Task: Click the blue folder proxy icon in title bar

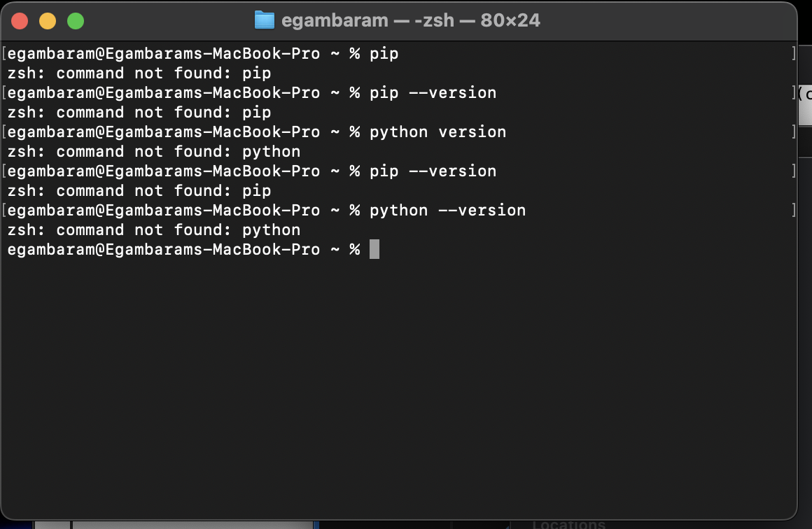Action: tap(265, 20)
